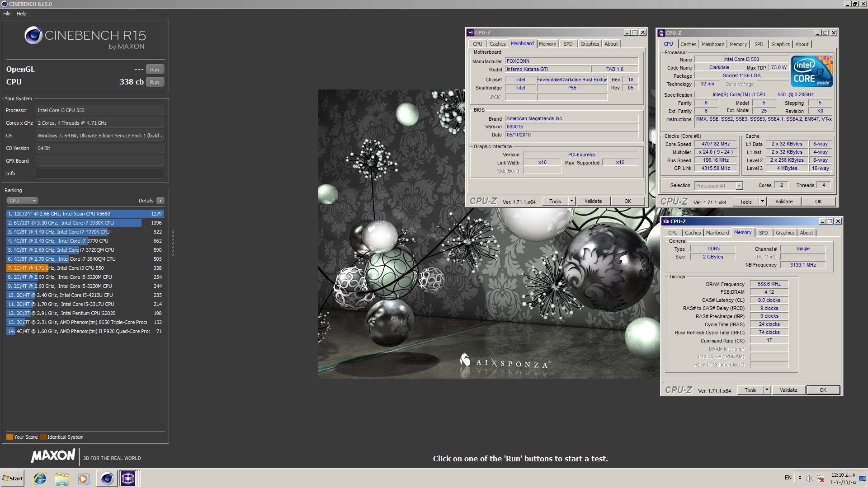This screenshot has height=488, width=868.
Task: Click the GFX Board field
Action: pyautogui.click(x=99, y=161)
